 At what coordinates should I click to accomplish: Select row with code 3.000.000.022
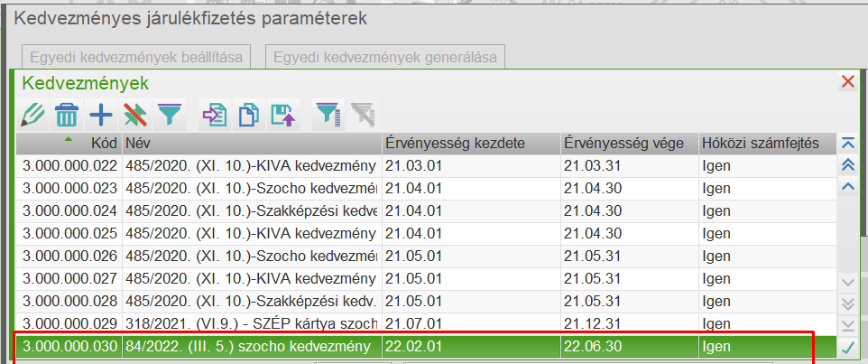tap(426, 165)
